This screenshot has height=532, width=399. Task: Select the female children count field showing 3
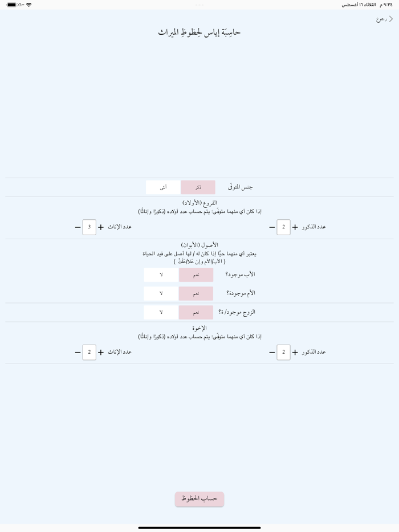(89, 227)
